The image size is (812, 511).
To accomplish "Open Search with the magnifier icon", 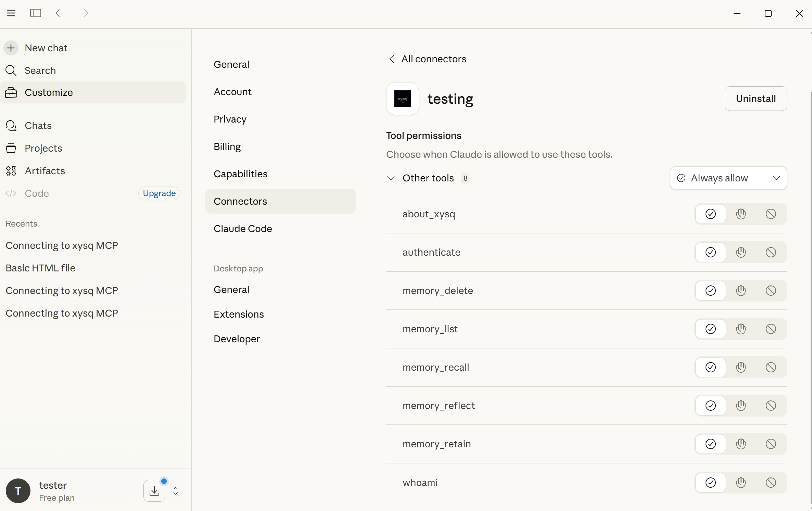I will [11, 71].
